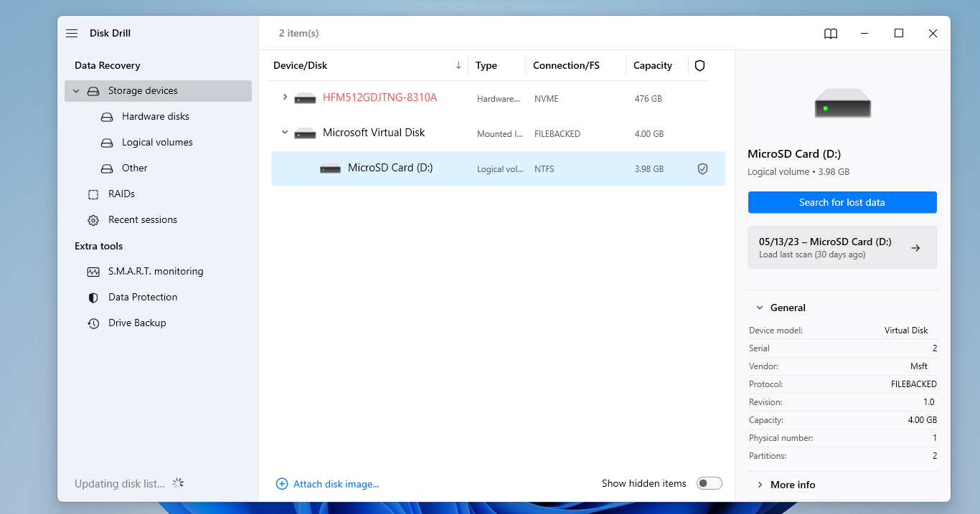Click the 3.98 GB capacity cell in list
The image size is (980, 514).
[x=649, y=169]
